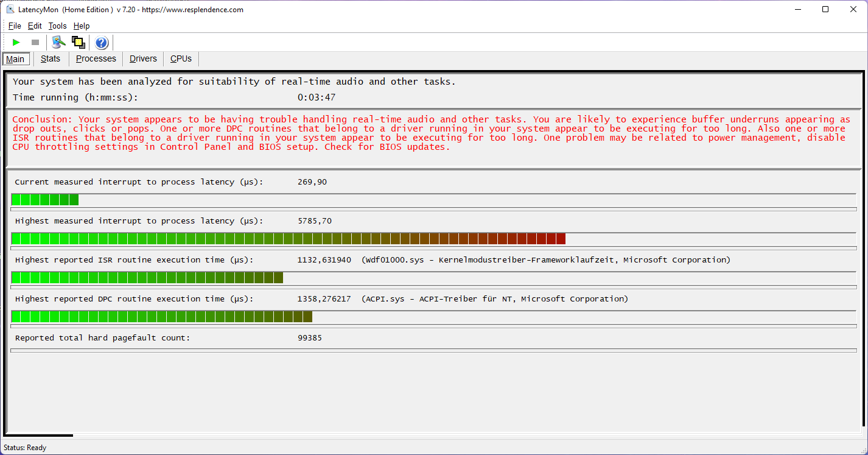Click the current interrupt latency bar
This screenshot has width=868, height=455.
433,199
